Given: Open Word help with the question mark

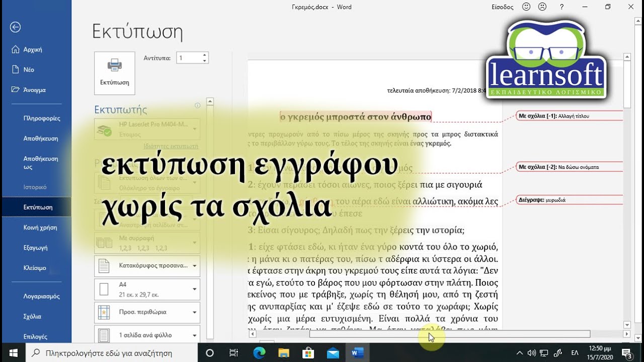Looking at the screenshot, I should point(562,7).
